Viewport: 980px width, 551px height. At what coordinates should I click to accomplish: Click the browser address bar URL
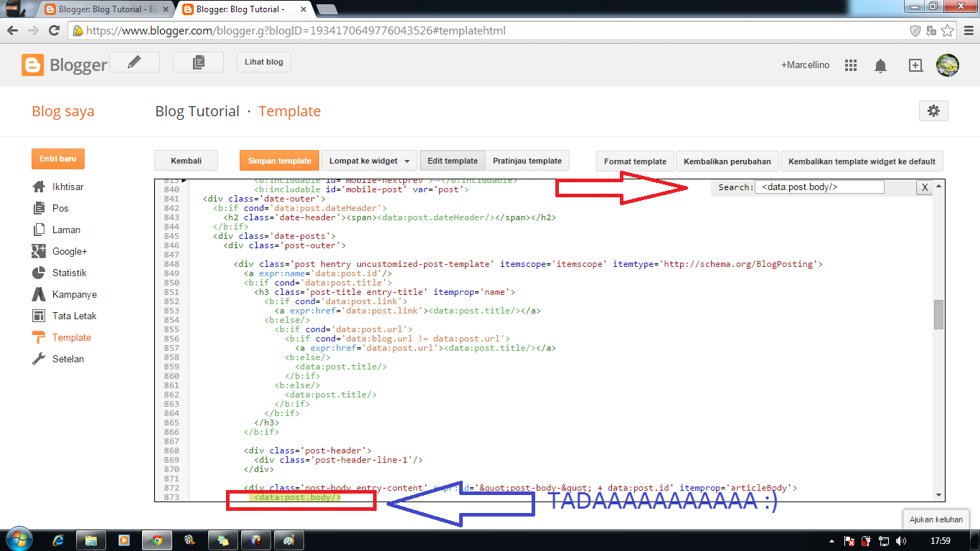pos(296,31)
